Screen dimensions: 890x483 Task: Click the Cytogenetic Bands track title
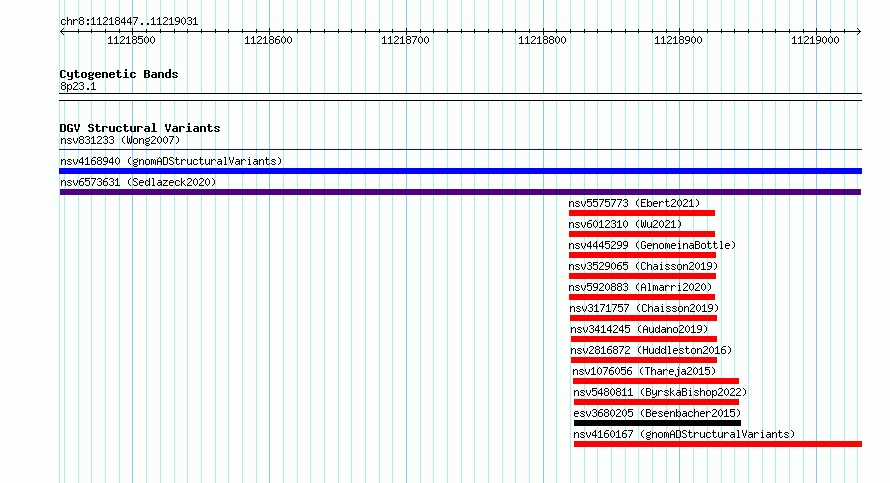click(x=119, y=74)
